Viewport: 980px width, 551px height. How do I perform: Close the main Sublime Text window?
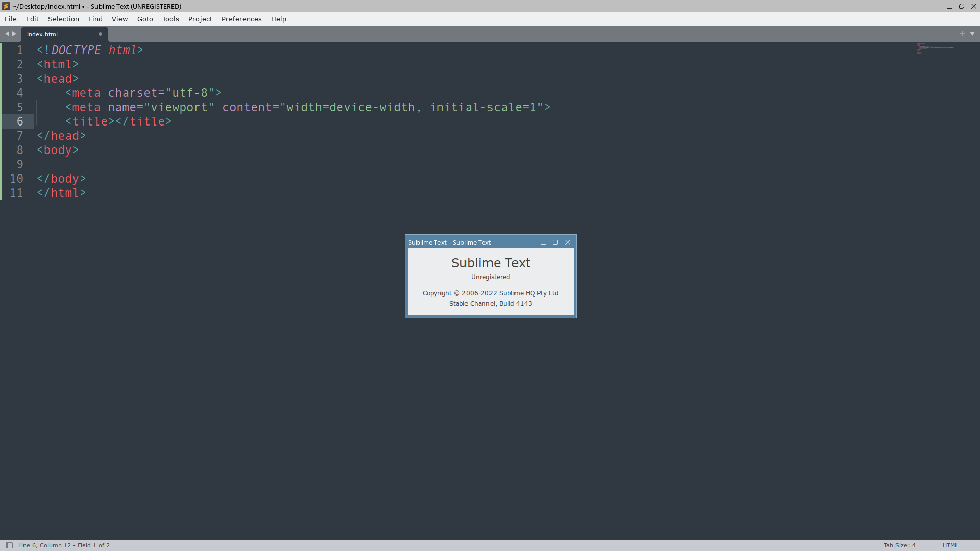pos(974,7)
